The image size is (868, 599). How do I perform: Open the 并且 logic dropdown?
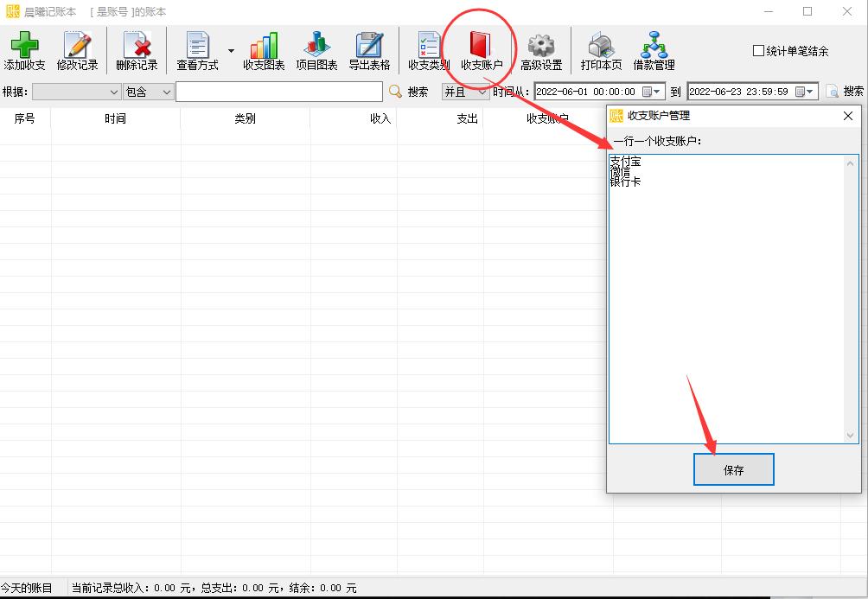[465, 92]
